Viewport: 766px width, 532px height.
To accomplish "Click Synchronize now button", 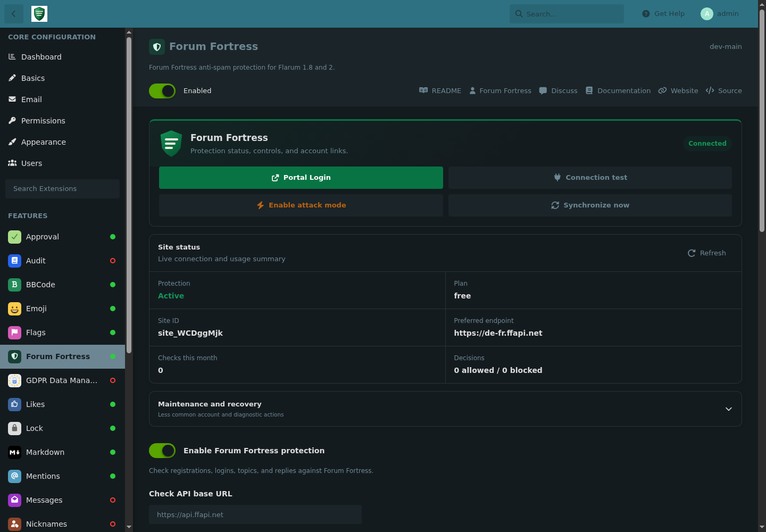I will point(590,205).
